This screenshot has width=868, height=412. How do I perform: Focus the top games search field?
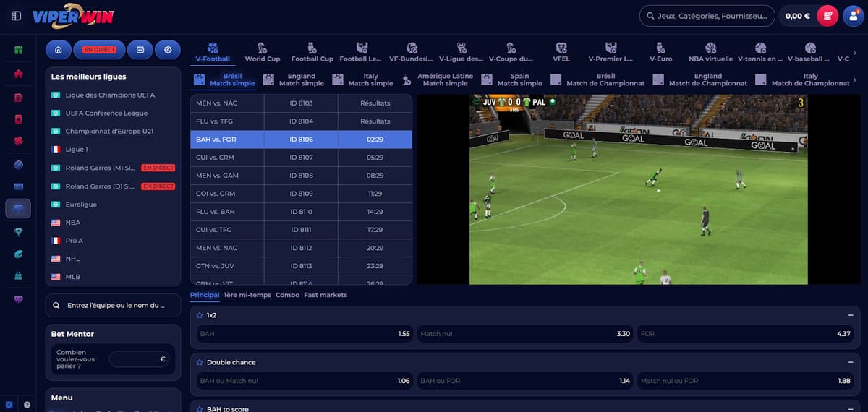point(707,16)
